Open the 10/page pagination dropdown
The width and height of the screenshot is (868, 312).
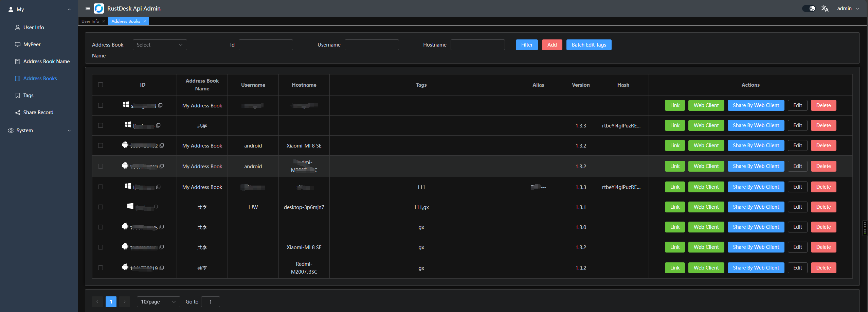coord(158,301)
